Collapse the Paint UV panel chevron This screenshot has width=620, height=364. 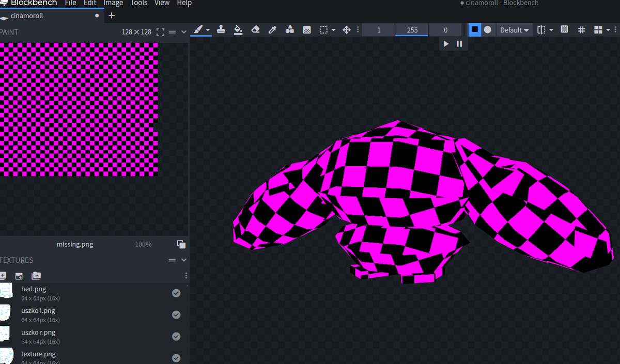click(x=183, y=32)
